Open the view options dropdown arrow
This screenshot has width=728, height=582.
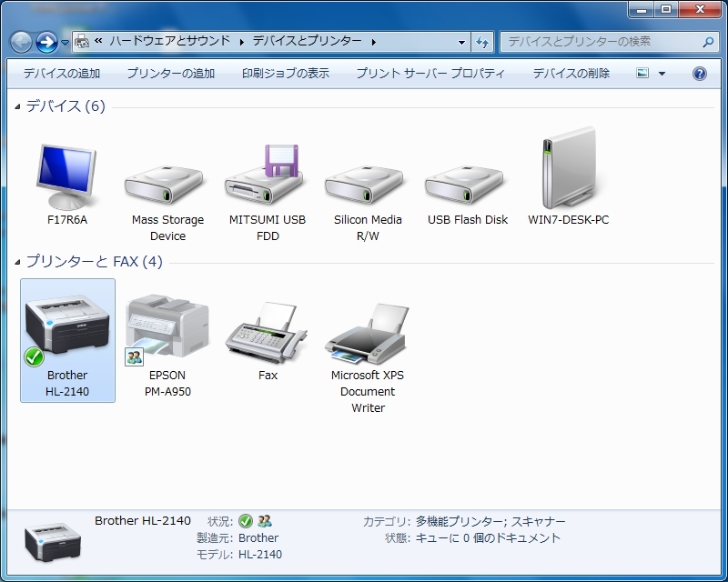coord(662,74)
